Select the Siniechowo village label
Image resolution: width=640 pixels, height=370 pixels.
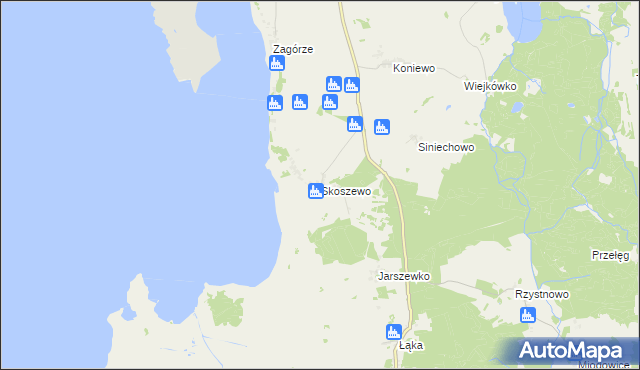pos(446,147)
